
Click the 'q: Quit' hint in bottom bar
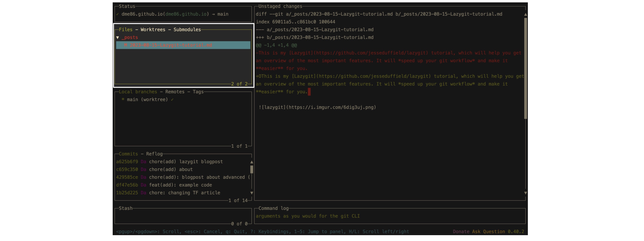click(x=236, y=231)
